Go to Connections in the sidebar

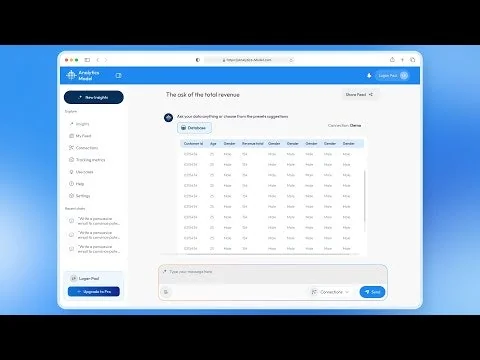click(83, 148)
